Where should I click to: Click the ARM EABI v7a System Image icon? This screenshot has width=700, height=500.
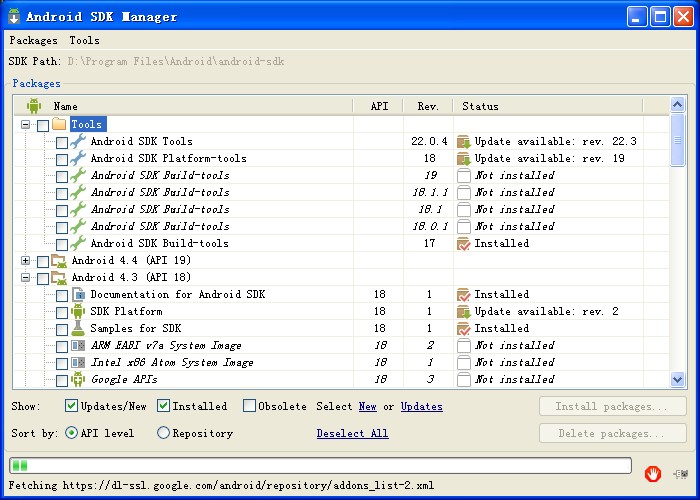coord(78,345)
